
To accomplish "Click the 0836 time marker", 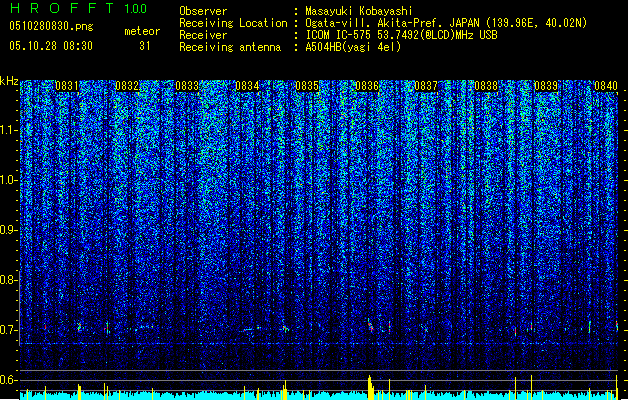I will click(367, 86).
